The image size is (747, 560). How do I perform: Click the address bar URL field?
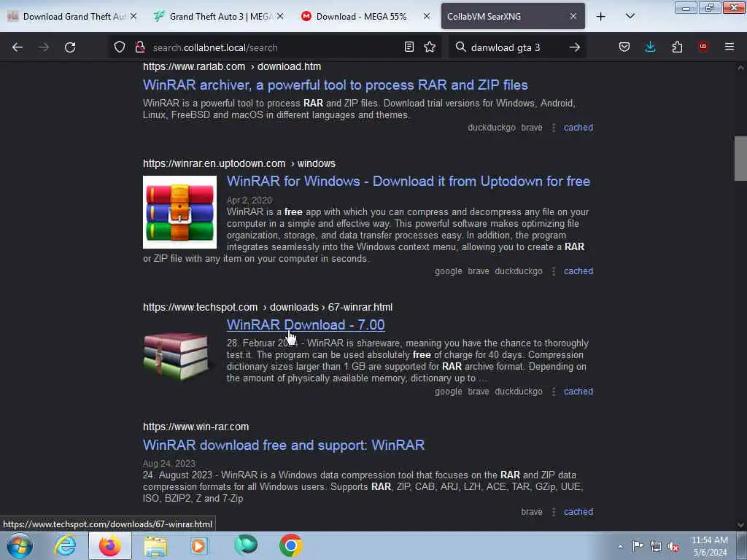pyautogui.click(x=274, y=47)
